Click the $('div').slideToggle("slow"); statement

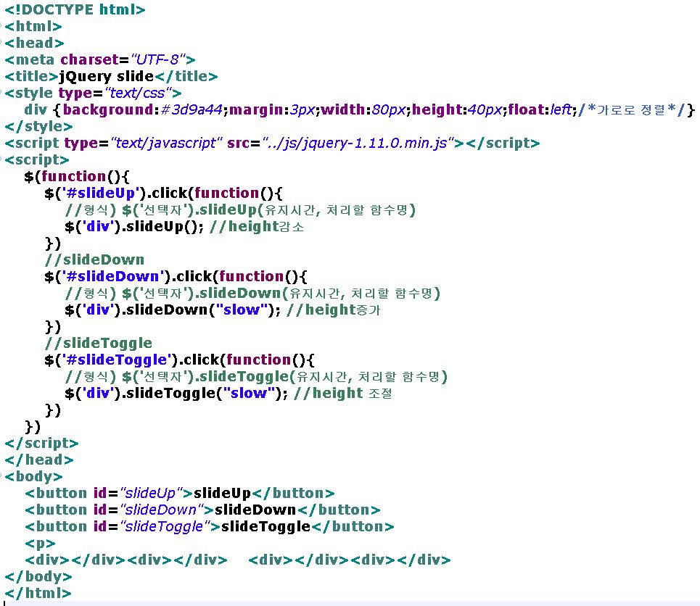[176, 393]
